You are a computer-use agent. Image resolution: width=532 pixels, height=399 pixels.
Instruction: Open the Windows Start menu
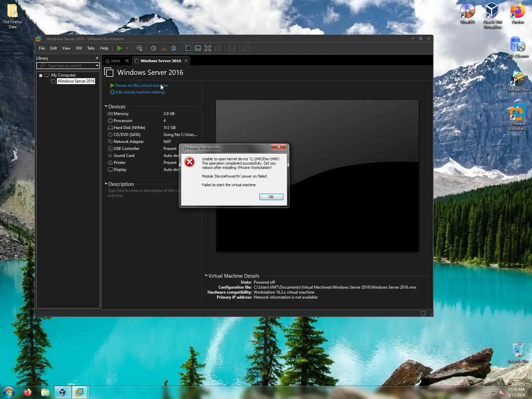[9, 393]
